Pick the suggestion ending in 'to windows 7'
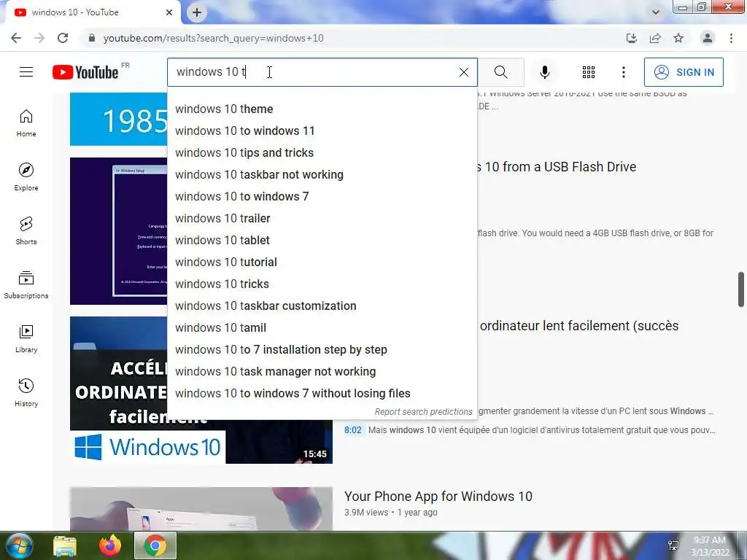This screenshot has height=560, width=747. click(322, 197)
